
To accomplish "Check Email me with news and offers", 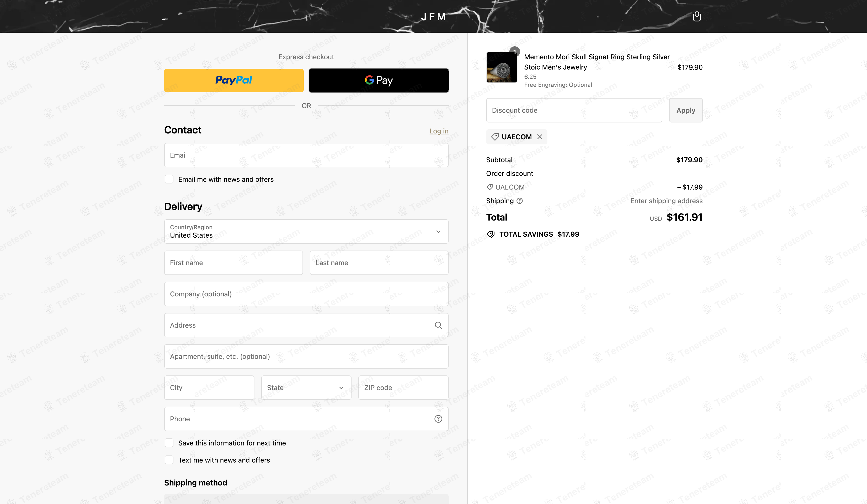I will [169, 179].
